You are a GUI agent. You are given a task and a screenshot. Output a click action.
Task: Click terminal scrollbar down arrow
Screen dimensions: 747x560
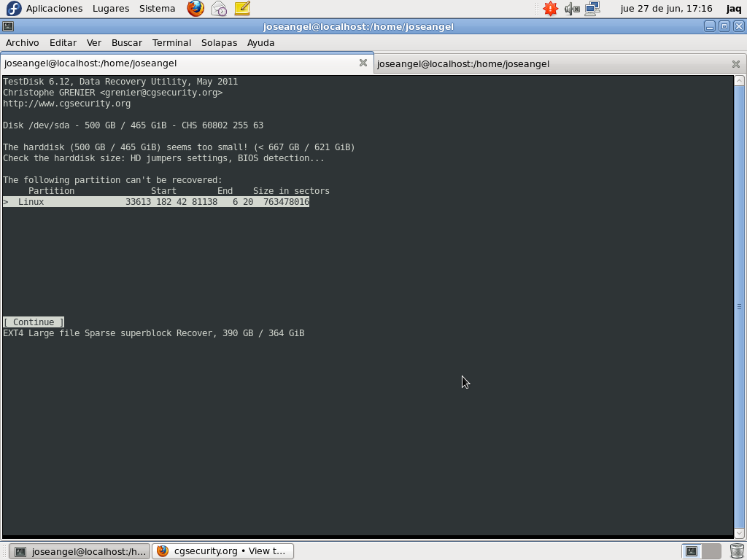tap(740, 533)
